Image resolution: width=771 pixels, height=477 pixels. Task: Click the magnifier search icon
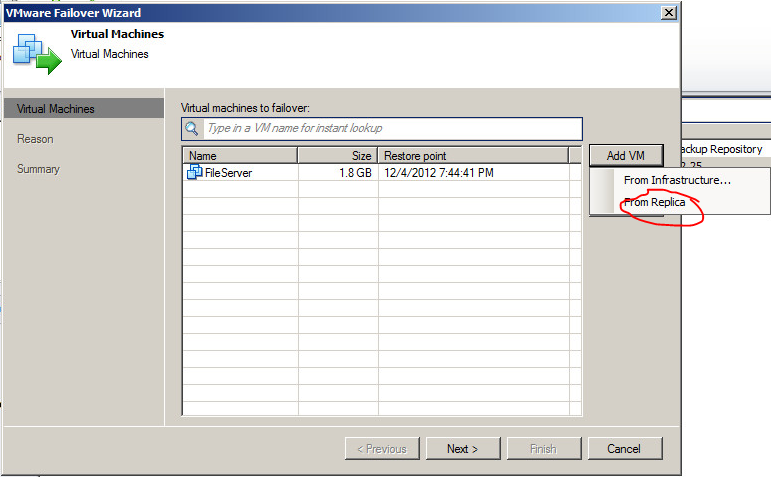point(192,129)
